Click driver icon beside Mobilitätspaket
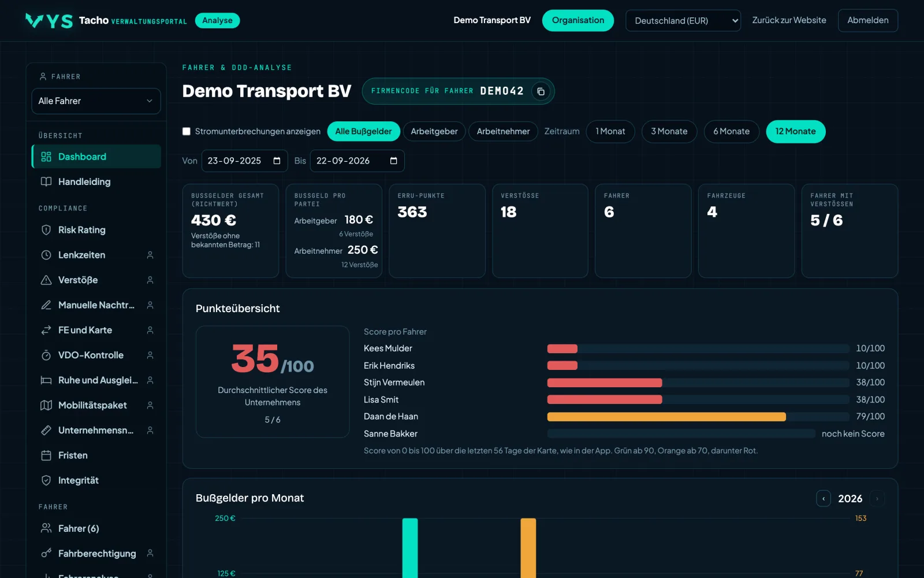Screen dimensions: 924x578 point(150,405)
